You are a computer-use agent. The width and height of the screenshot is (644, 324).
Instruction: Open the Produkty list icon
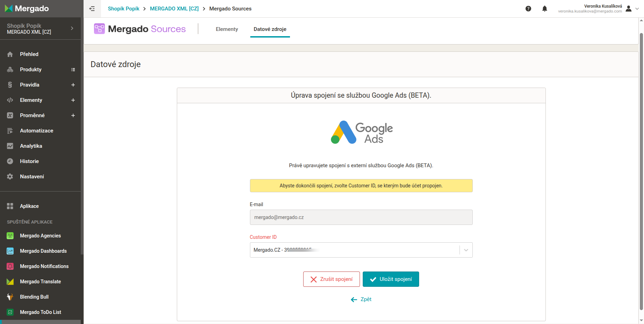(x=73, y=70)
